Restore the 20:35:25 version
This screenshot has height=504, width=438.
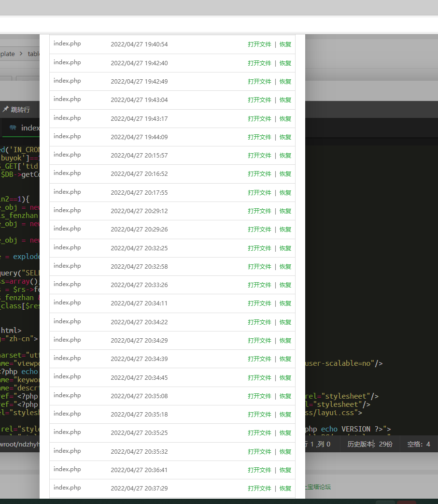[285, 433]
